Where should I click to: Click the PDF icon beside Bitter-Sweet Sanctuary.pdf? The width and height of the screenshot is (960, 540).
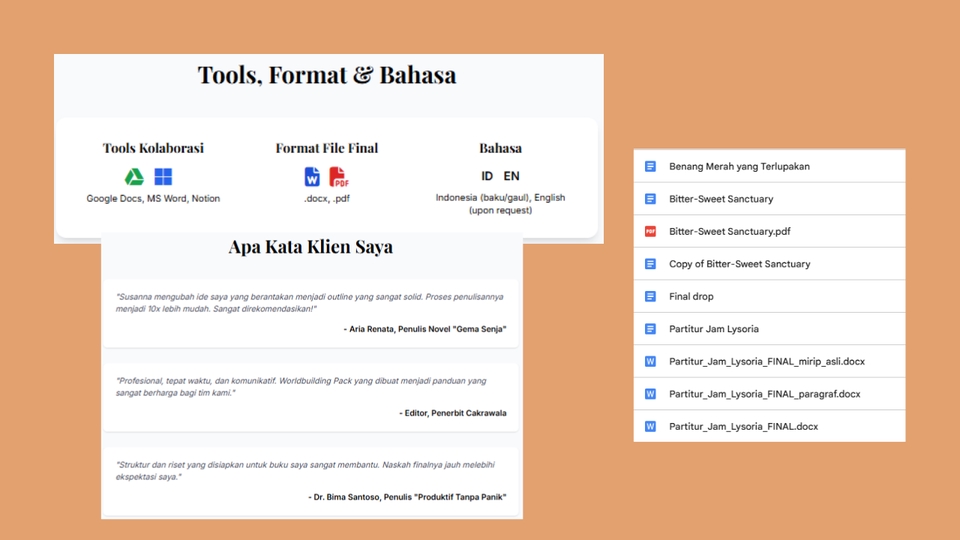[650, 231]
